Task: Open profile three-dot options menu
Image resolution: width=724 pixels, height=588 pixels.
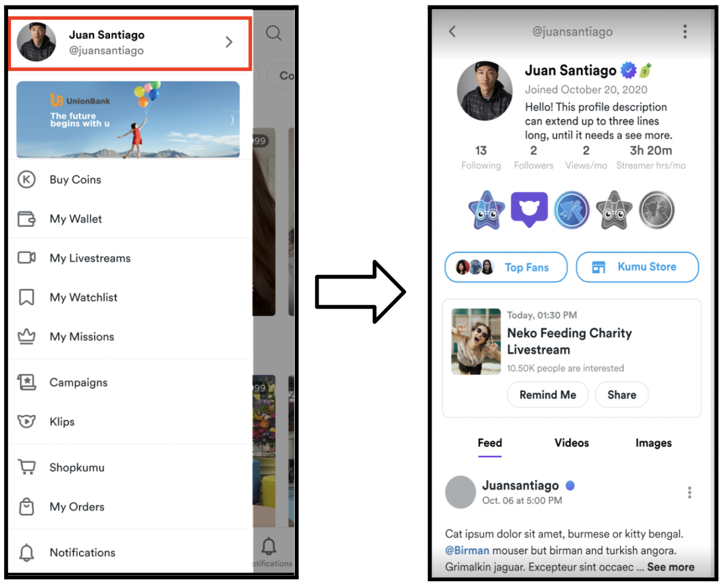Action: pos(685,31)
